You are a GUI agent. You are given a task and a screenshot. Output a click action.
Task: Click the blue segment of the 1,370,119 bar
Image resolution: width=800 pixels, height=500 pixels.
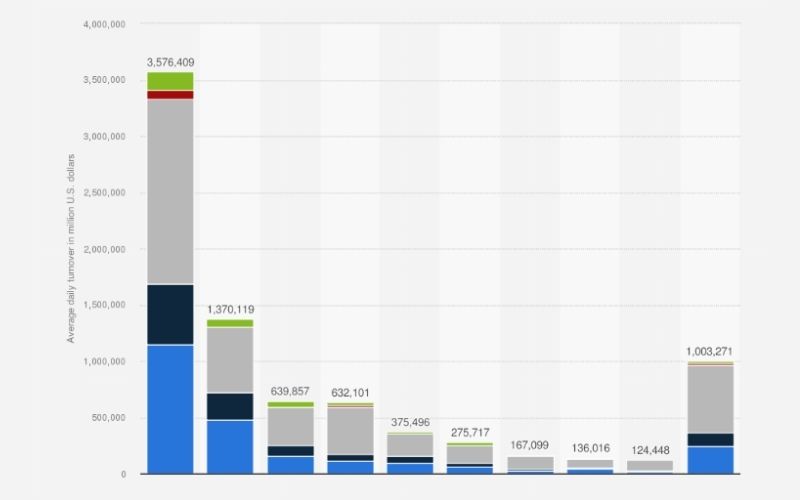tap(230, 446)
